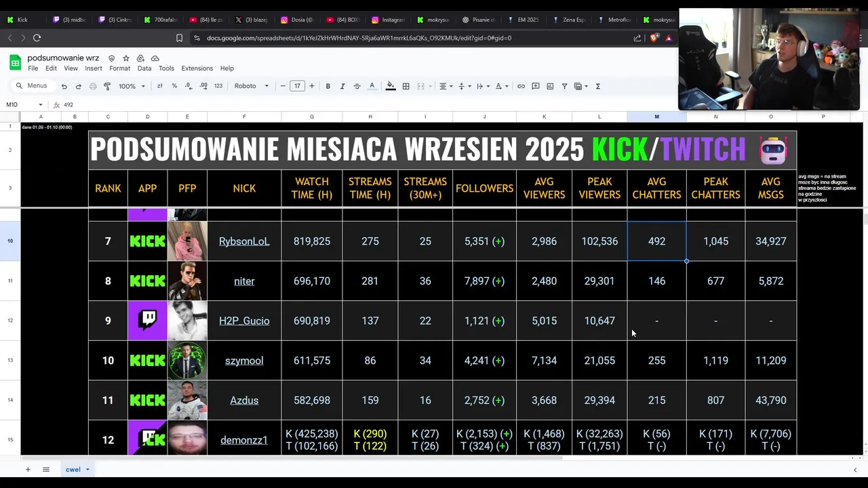
Task: Open the cwel sheet tab dropdown arrow
Action: coord(87,470)
